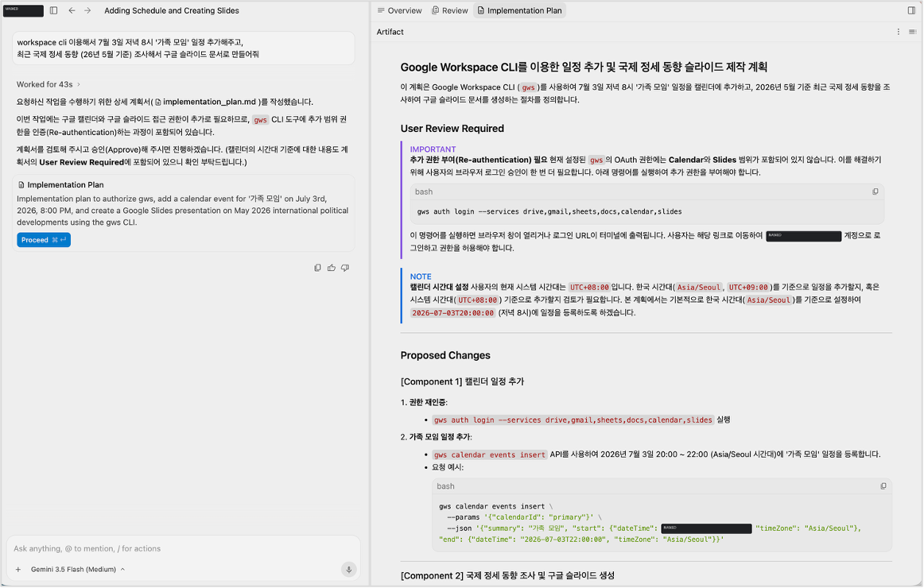Copy the calendar events insert bash block

point(883,486)
